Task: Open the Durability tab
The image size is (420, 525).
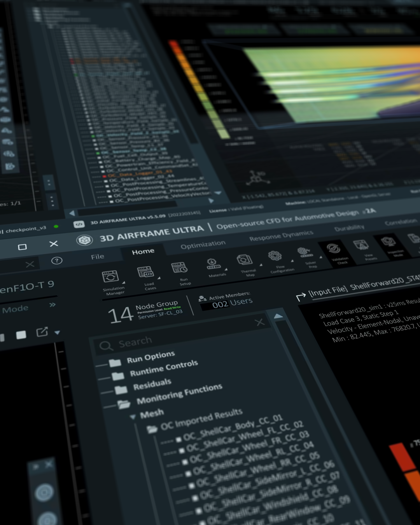Action: click(349, 227)
